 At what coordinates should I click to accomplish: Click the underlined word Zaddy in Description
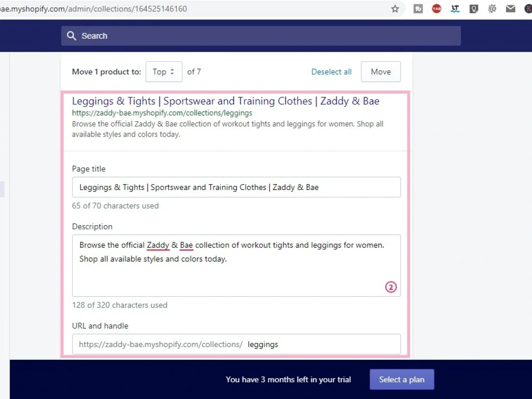tap(158, 245)
